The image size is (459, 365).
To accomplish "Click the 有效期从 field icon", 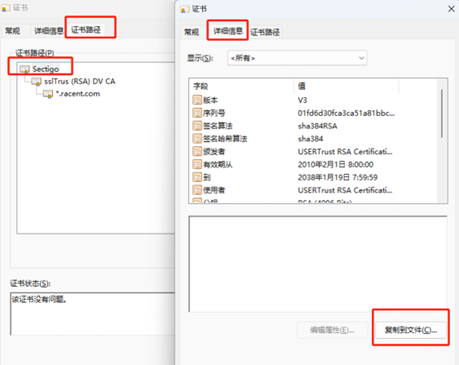I will point(197,164).
